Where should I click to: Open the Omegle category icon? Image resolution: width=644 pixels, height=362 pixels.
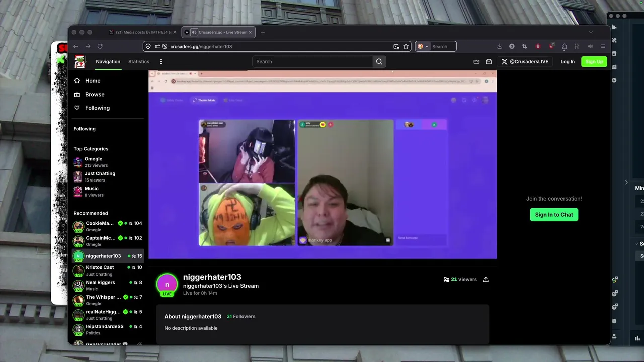77,162
